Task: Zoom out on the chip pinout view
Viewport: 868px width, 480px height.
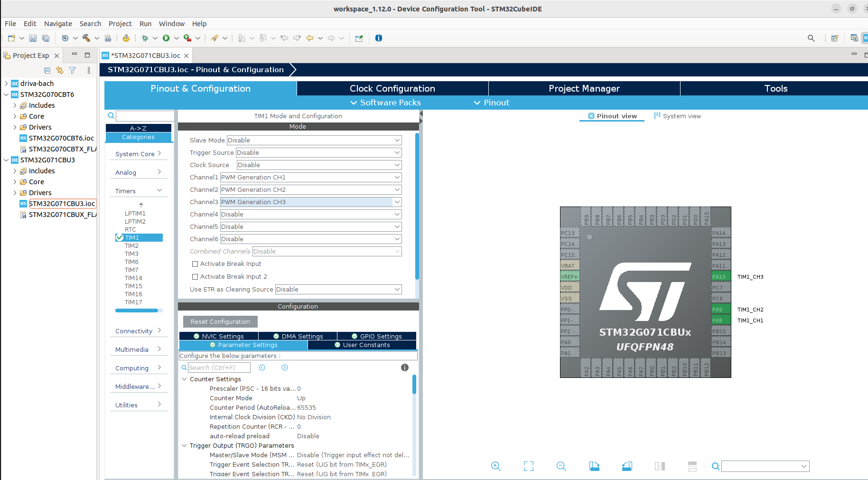Action: tap(561, 466)
